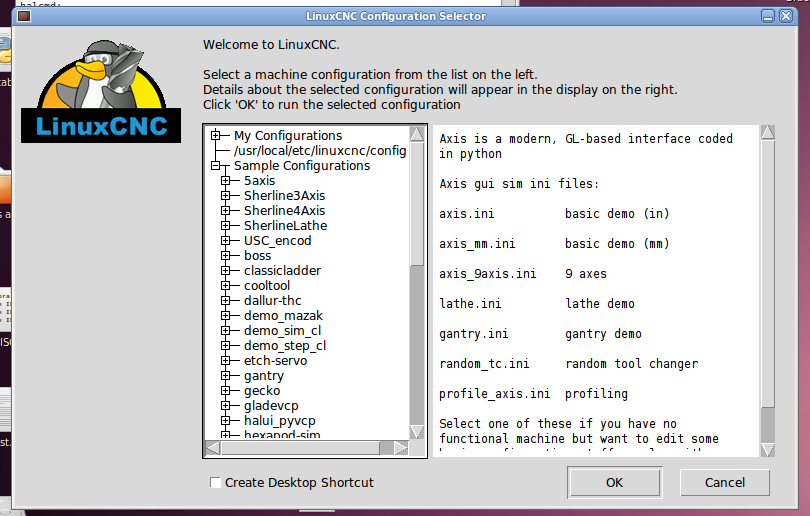Click OK to run selected configuration
This screenshot has height=516, width=810.
tap(614, 482)
